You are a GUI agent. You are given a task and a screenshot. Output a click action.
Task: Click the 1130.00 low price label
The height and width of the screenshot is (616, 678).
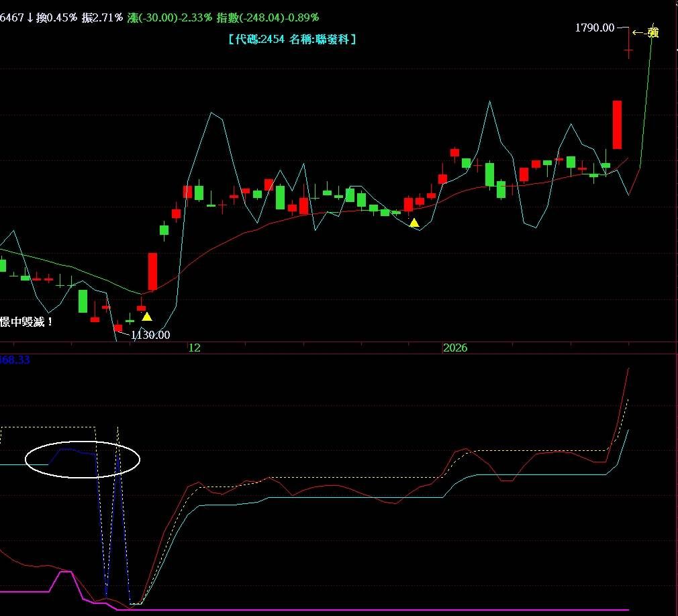150,335
